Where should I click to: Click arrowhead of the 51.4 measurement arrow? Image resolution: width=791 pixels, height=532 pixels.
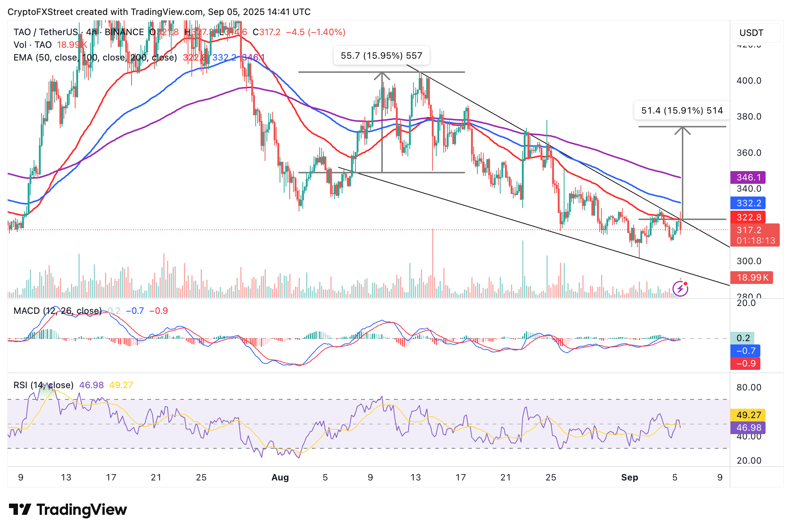pyautogui.click(x=682, y=130)
